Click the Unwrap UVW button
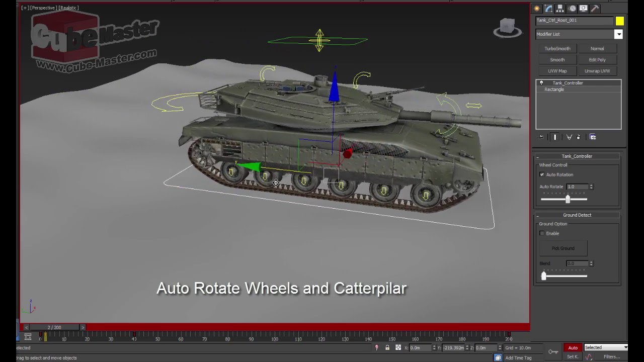The width and height of the screenshot is (644, 362). pos(597,71)
